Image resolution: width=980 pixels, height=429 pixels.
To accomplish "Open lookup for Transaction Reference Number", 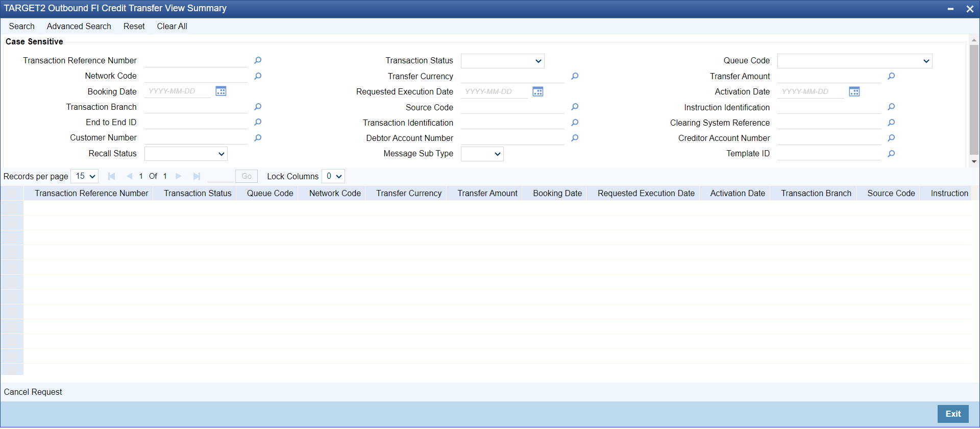I will pyautogui.click(x=258, y=61).
